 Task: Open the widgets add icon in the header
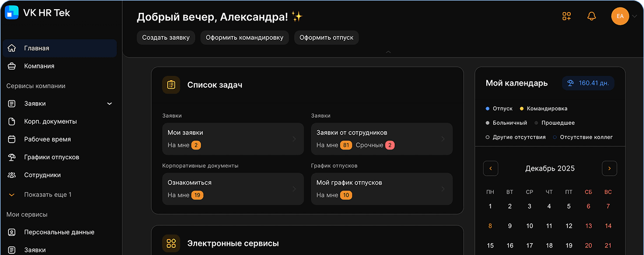567,17
